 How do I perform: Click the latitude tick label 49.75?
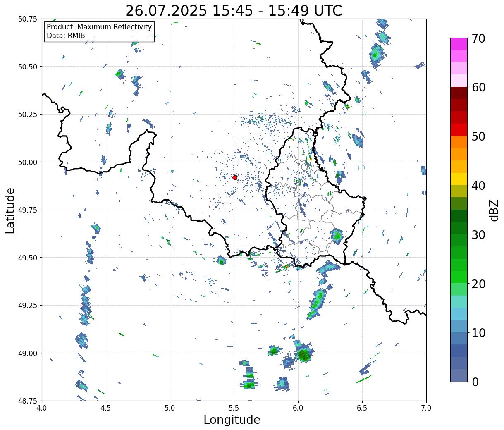[x=28, y=210]
